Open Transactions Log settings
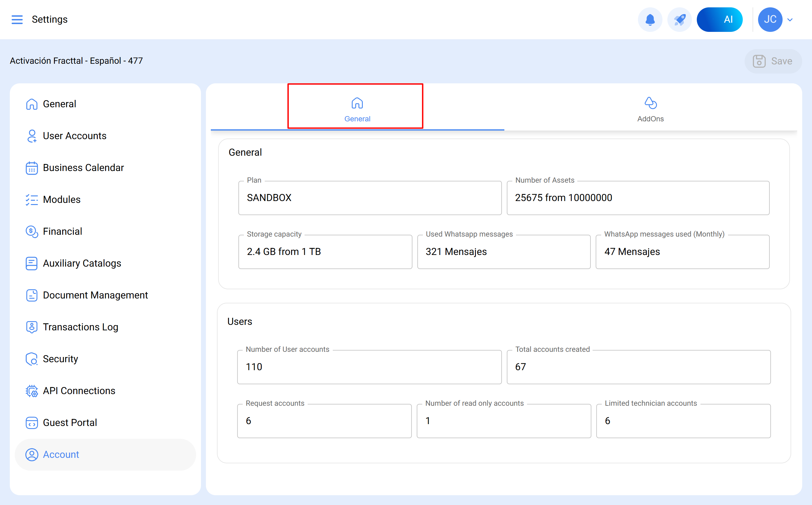Image resolution: width=812 pixels, height=505 pixels. (x=81, y=327)
